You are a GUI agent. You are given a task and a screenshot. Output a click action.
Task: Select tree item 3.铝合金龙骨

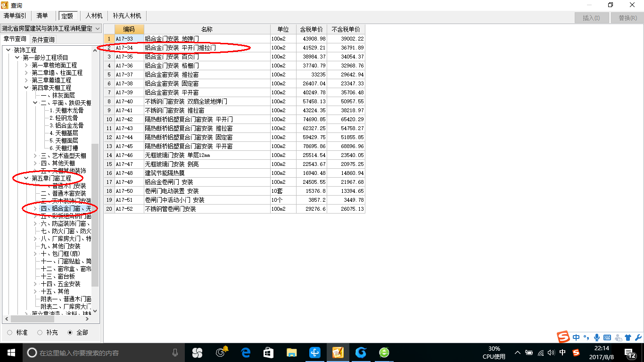tap(66, 125)
